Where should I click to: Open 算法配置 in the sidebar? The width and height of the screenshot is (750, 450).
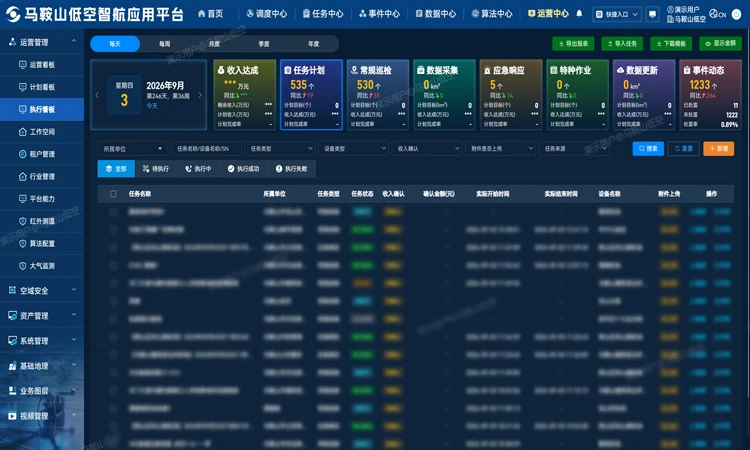point(42,243)
